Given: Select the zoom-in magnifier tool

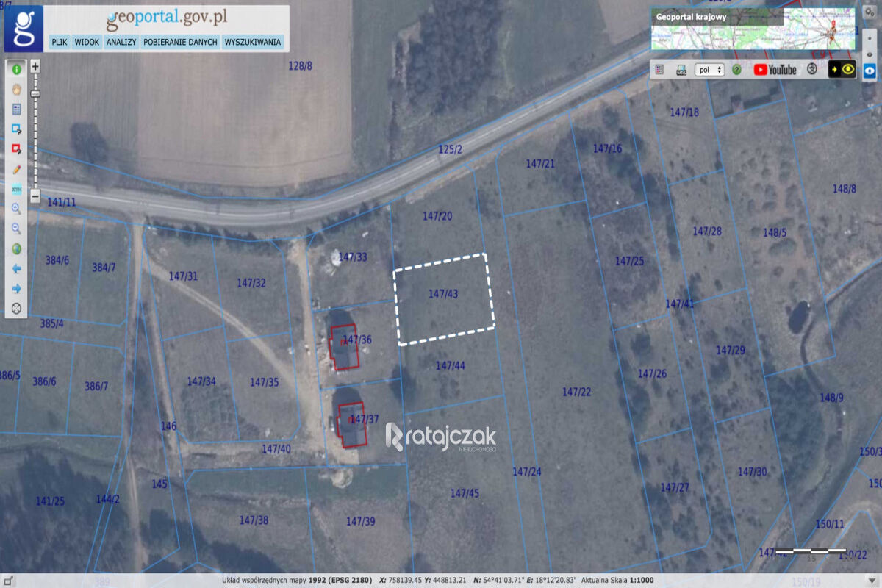Looking at the screenshot, I should 15,207.
